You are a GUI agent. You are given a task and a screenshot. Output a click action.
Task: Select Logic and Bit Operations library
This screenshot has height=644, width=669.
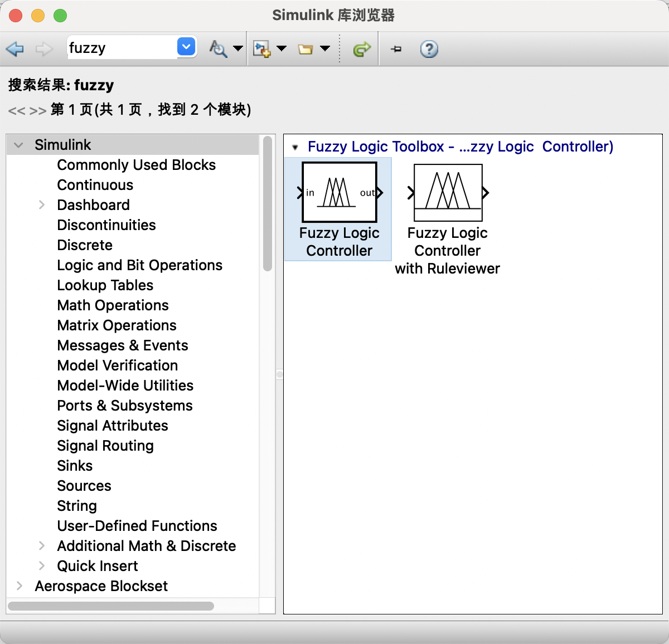(140, 265)
